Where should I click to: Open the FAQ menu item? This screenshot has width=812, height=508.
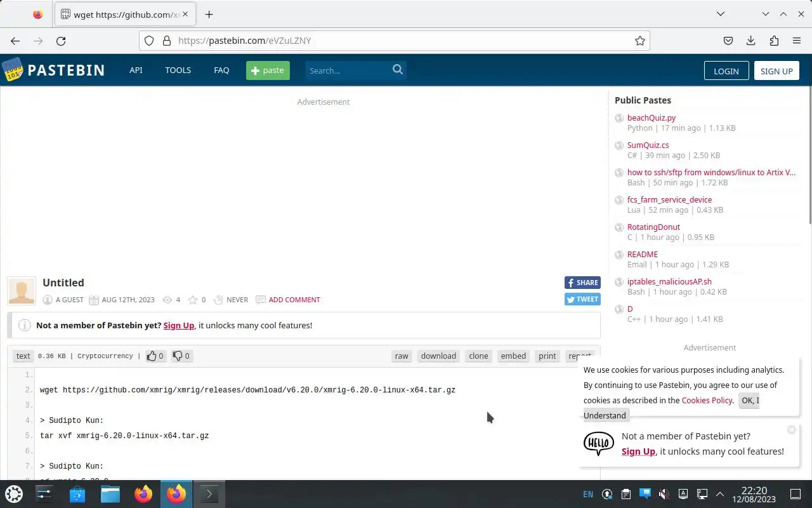click(x=221, y=70)
